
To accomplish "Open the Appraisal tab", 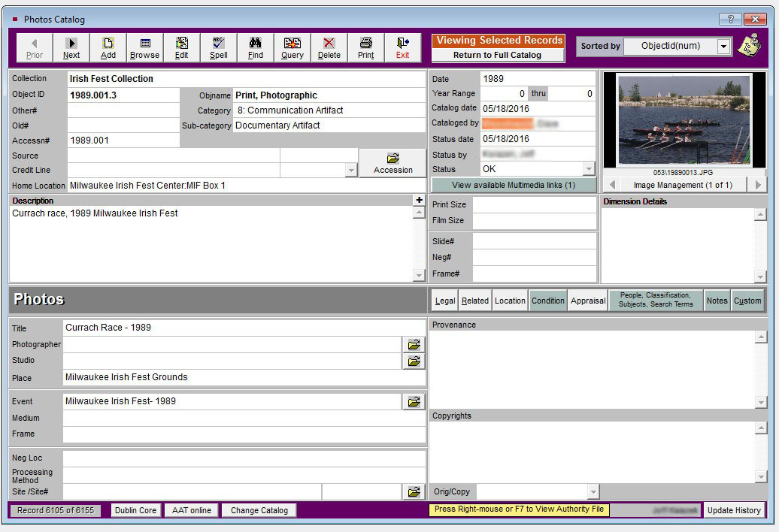I will [x=588, y=301].
